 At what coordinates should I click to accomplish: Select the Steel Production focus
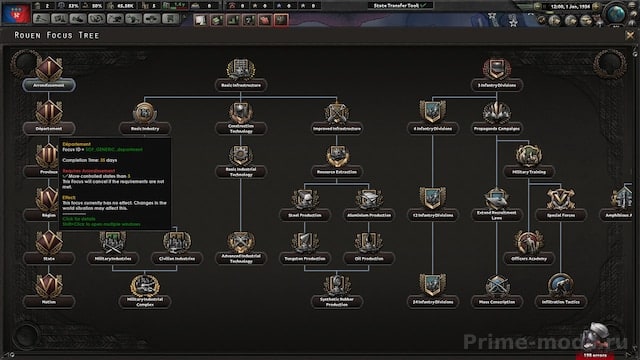pyautogui.click(x=305, y=205)
